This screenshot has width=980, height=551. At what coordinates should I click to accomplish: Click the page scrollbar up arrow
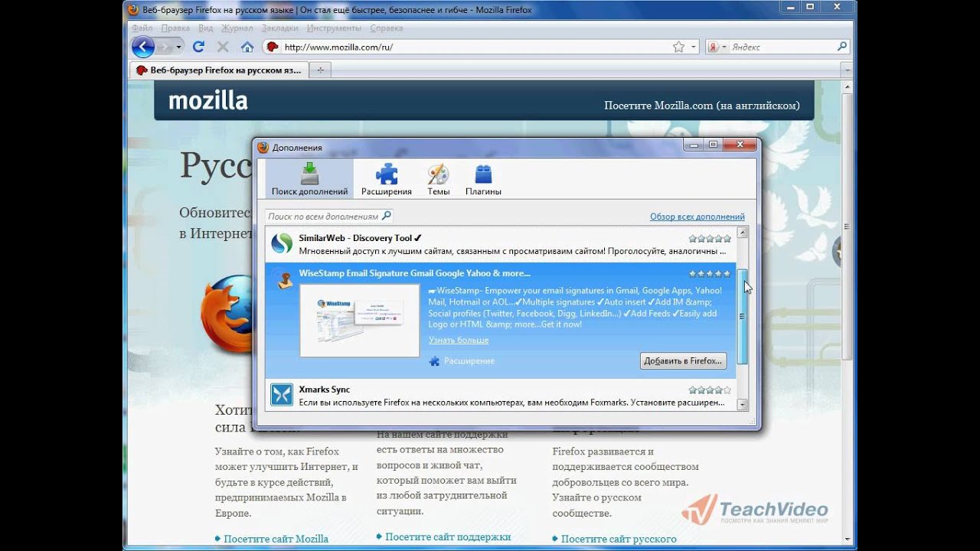pos(846,87)
